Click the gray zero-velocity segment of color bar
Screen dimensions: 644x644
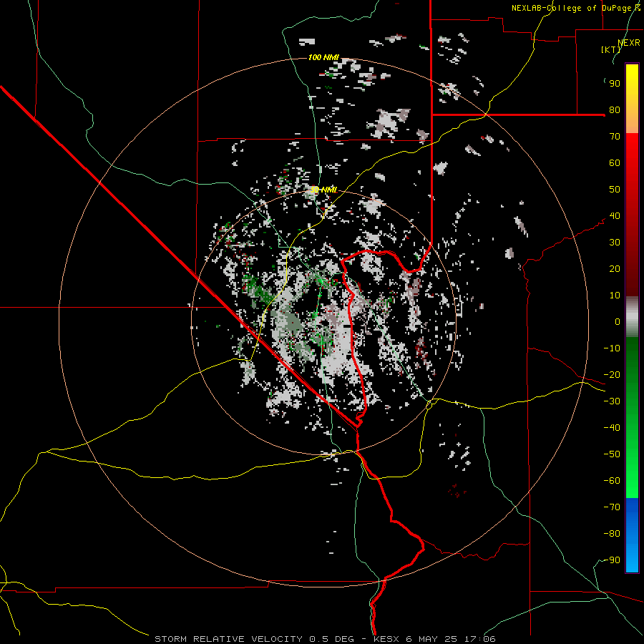pos(632,317)
